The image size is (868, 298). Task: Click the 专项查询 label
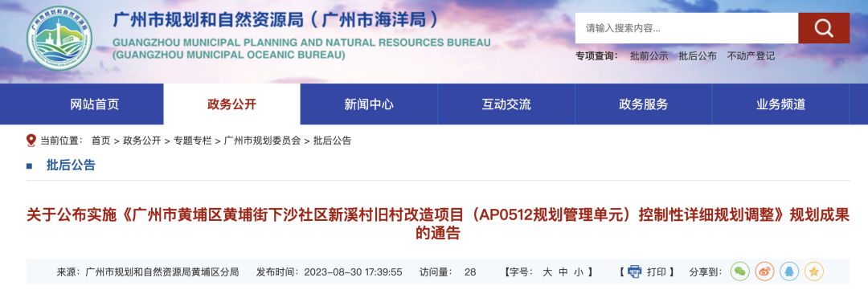pos(596,56)
